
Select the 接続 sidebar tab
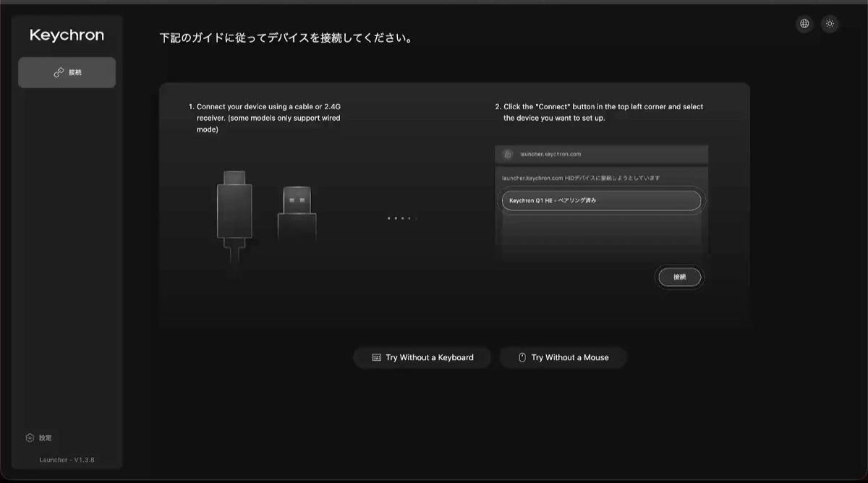pos(67,72)
